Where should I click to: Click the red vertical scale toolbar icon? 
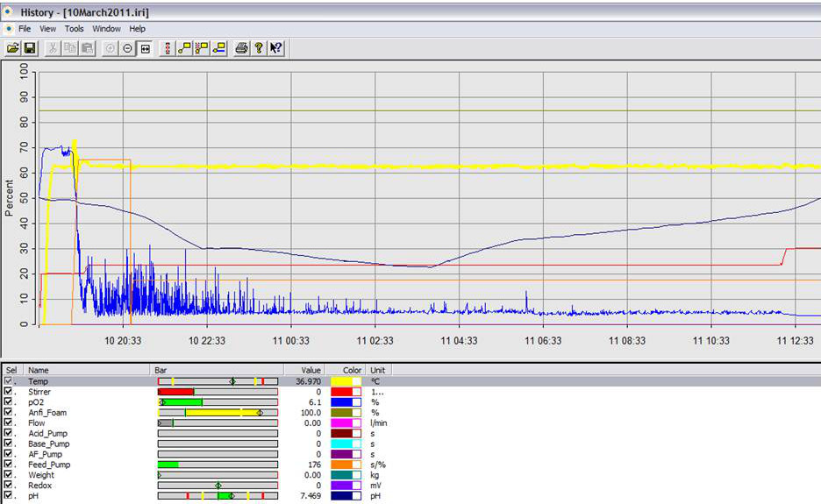click(x=168, y=48)
